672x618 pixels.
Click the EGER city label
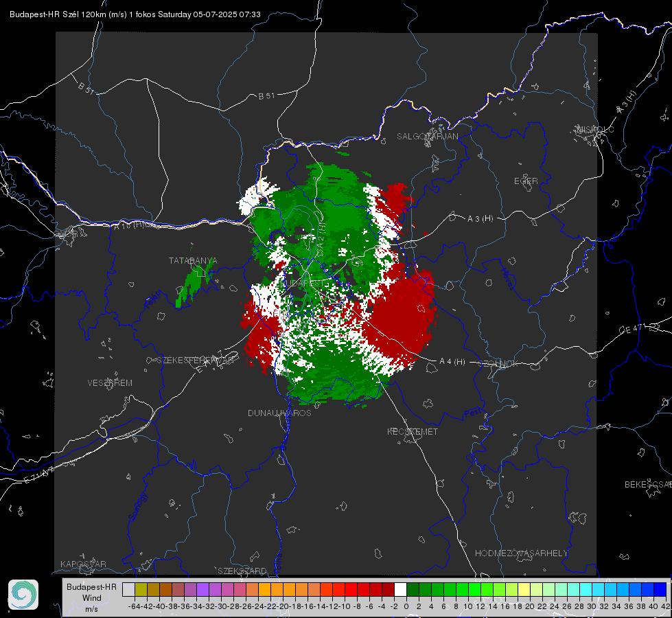click(526, 181)
